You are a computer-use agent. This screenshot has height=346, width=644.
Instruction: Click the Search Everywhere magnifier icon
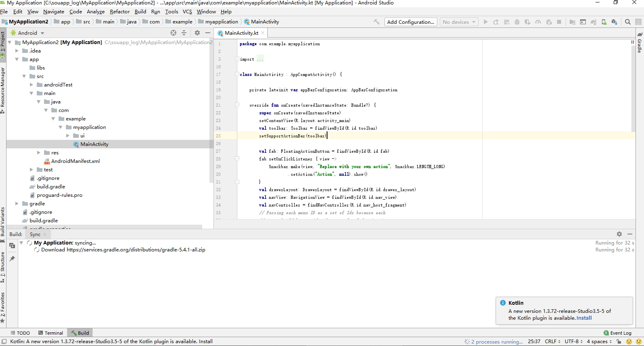coord(628,22)
